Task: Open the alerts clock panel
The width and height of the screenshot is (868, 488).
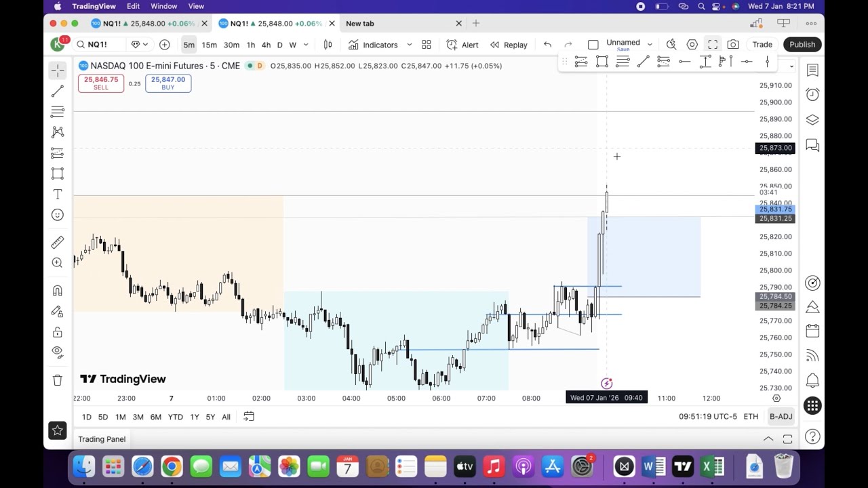Action: tap(812, 95)
